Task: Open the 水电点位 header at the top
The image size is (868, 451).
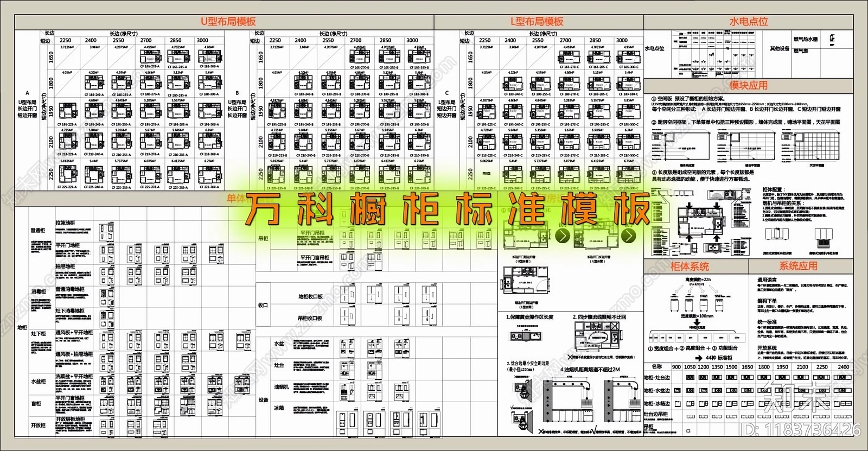Action: point(749,22)
